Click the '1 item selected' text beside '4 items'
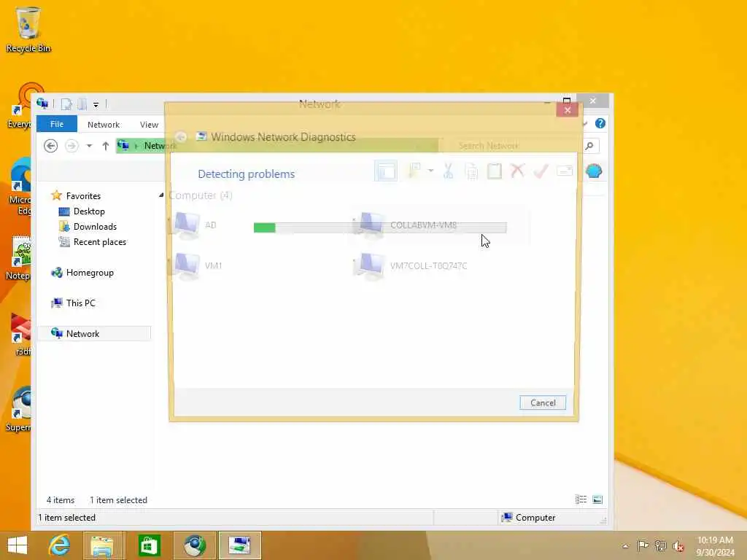Viewport: 747px width, 560px height. click(118, 500)
